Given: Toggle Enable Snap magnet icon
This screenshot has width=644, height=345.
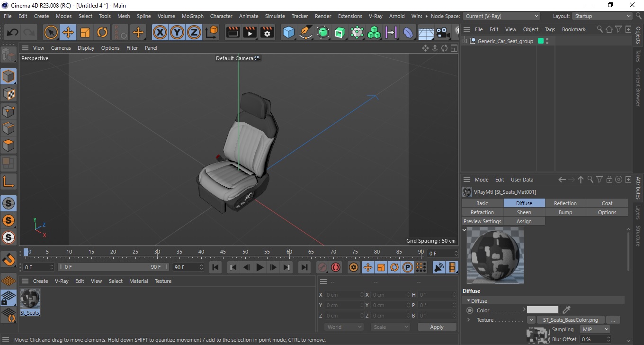Looking at the screenshot, I should coord(9,260).
